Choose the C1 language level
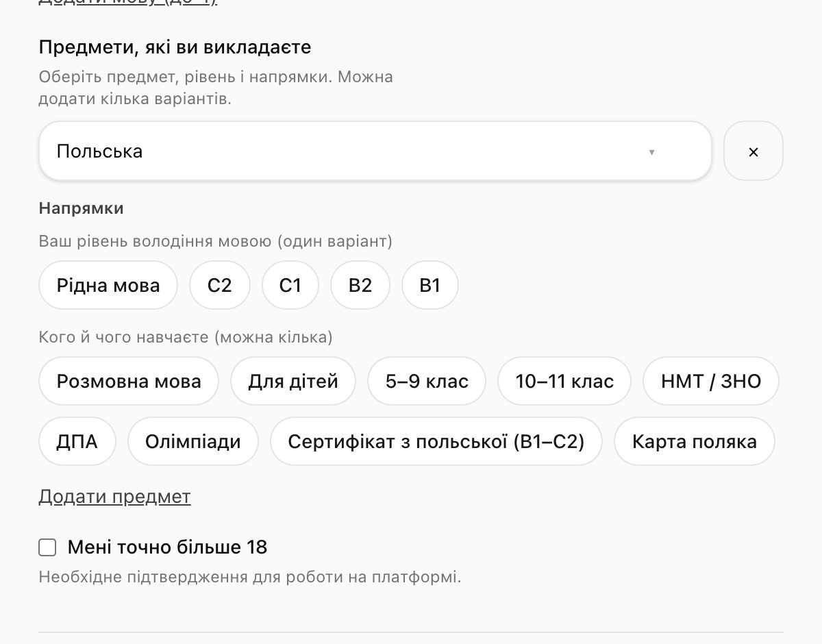Image resolution: width=822 pixels, height=644 pixels. 290,285
